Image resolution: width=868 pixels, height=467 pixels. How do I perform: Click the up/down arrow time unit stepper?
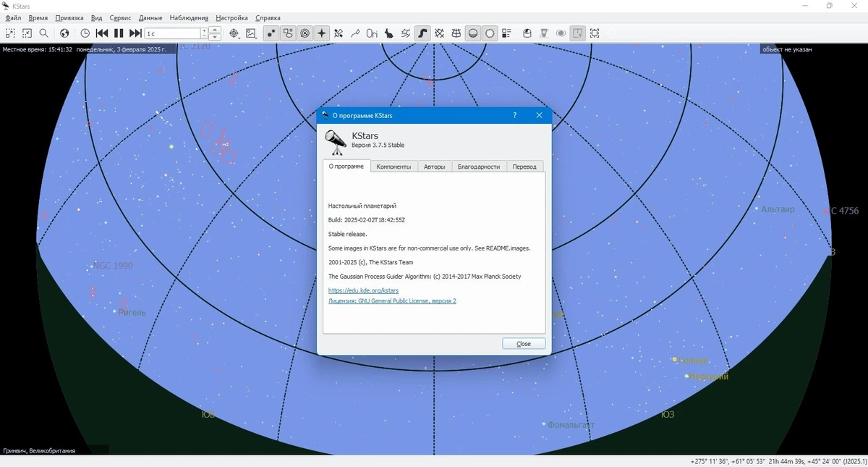tap(216, 33)
